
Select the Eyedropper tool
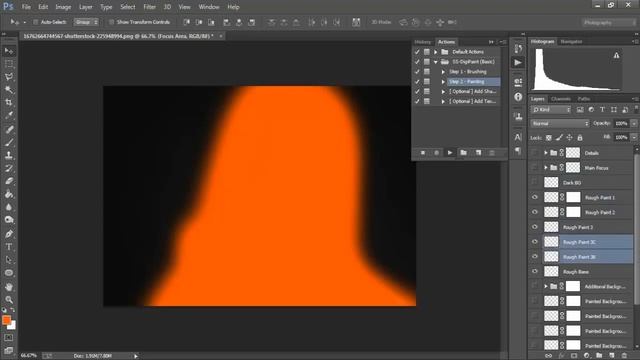(9, 115)
